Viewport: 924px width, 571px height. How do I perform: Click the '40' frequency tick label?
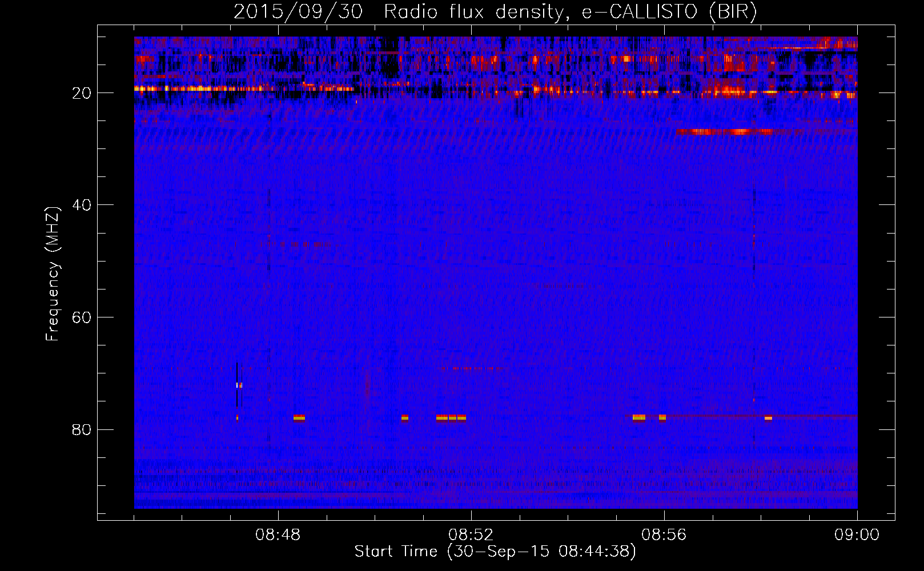pos(82,205)
